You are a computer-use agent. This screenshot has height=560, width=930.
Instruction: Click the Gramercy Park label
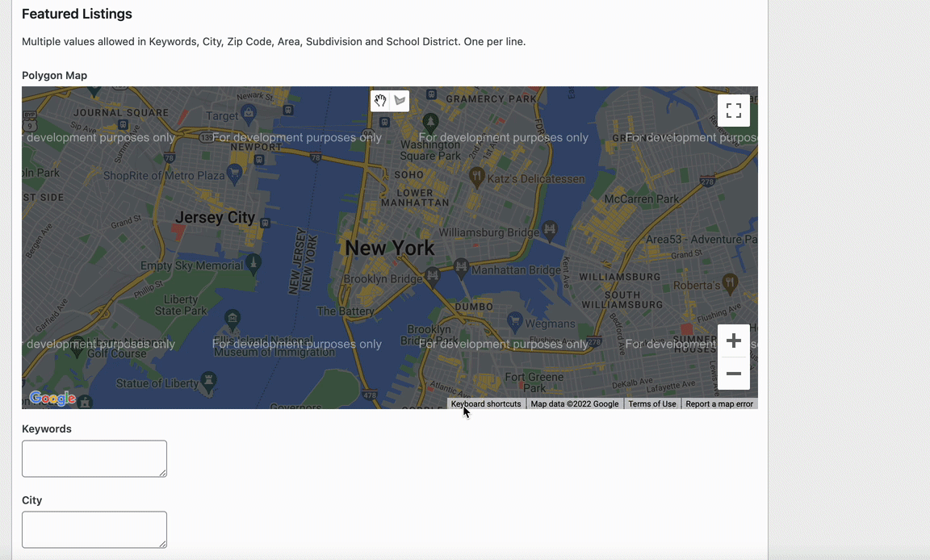point(491,99)
